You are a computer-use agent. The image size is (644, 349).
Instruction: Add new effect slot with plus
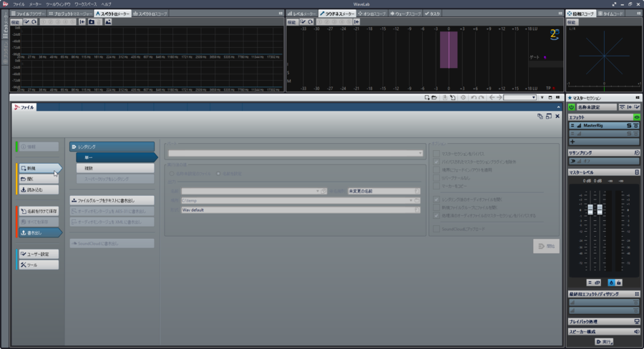572,142
